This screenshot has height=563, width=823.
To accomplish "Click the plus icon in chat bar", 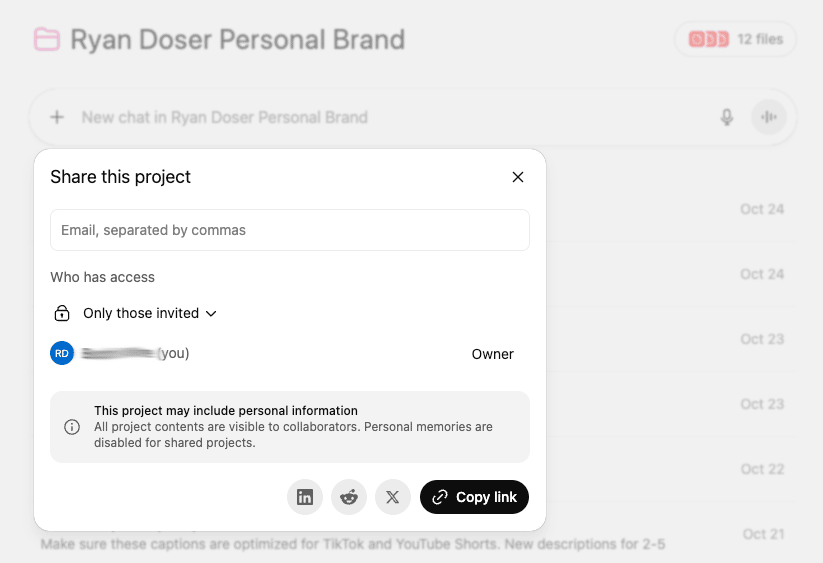I will pyautogui.click(x=57, y=117).
